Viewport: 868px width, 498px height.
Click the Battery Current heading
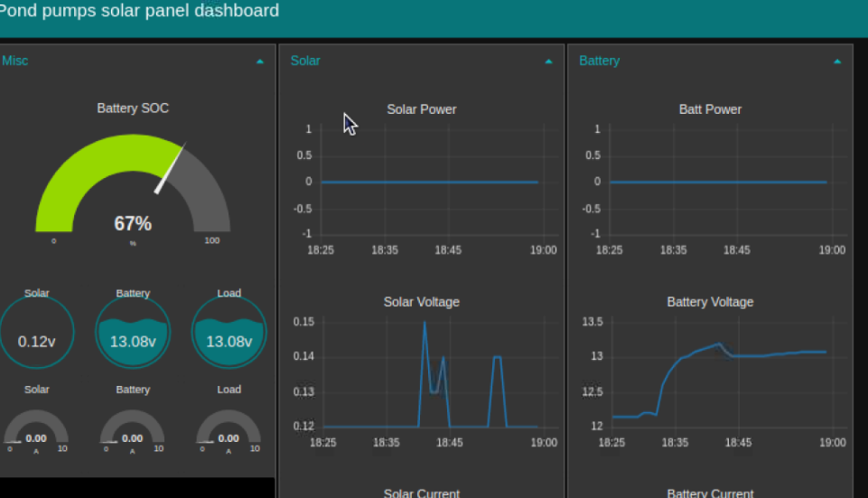pyautogui.click(x=710, y=493)
